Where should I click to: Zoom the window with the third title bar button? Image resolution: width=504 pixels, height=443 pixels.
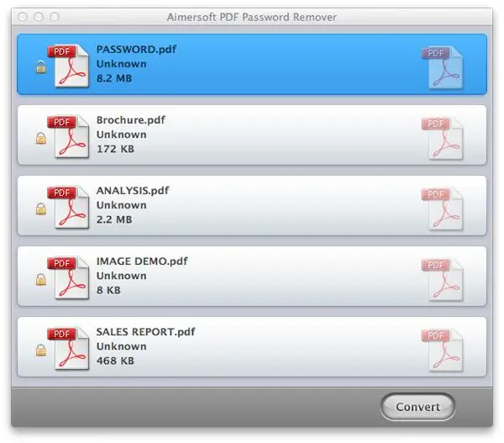(55, 17)
